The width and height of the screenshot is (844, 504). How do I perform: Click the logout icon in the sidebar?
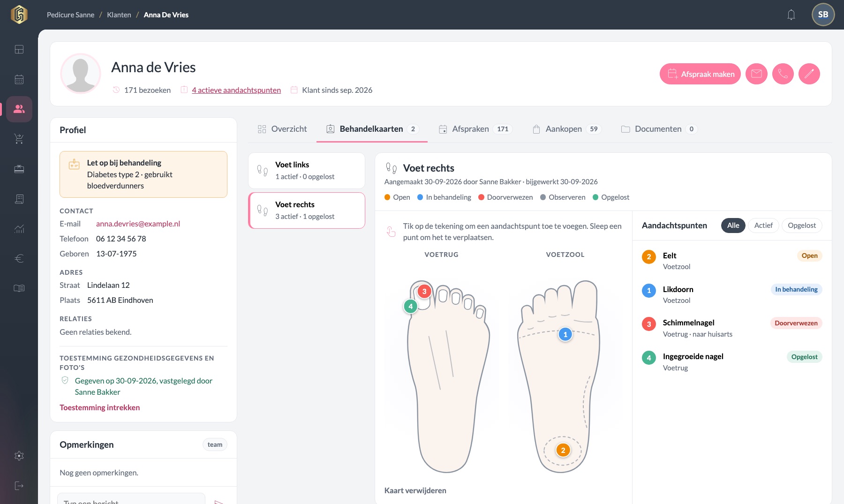(19, 486)
